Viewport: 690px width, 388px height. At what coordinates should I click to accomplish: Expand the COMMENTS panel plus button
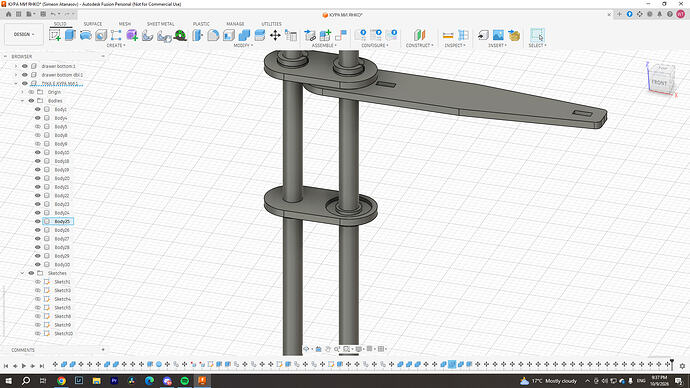[x=103, y=350]
